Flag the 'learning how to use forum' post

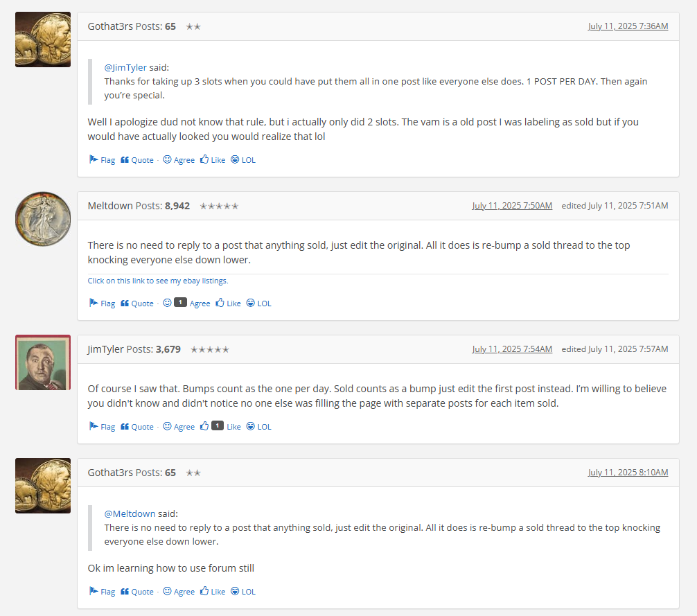point(103,592)
